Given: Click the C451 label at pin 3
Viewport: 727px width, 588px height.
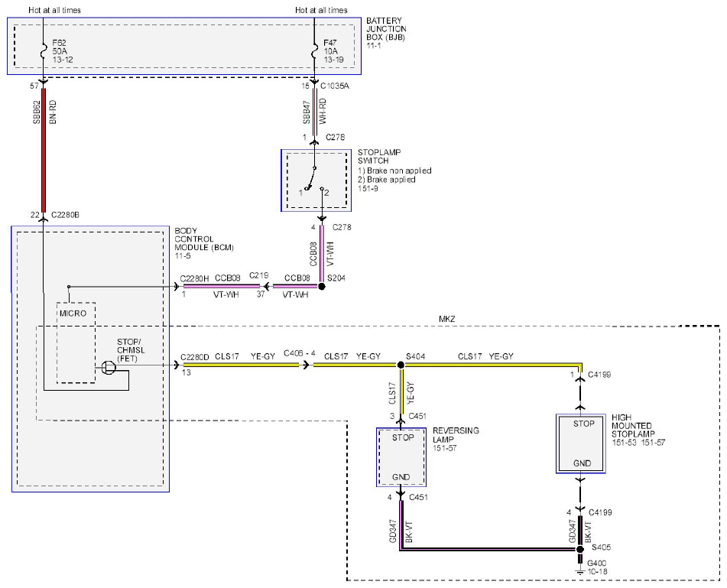Looking at the screenshot, I should [x=417, y=416].
